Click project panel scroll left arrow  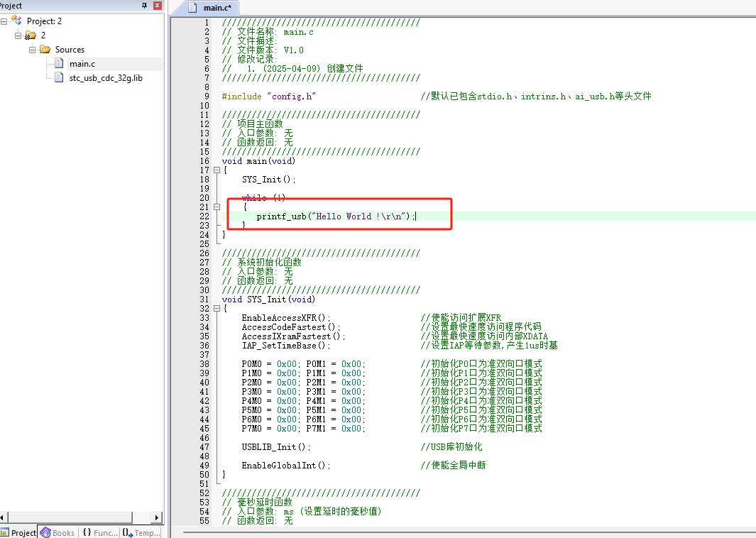2,517
